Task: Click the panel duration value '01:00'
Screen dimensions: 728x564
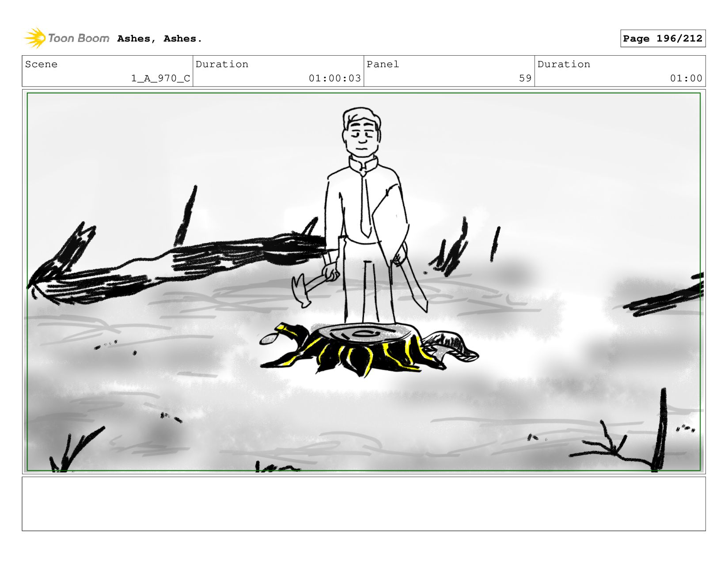Action: pos(686,78)
